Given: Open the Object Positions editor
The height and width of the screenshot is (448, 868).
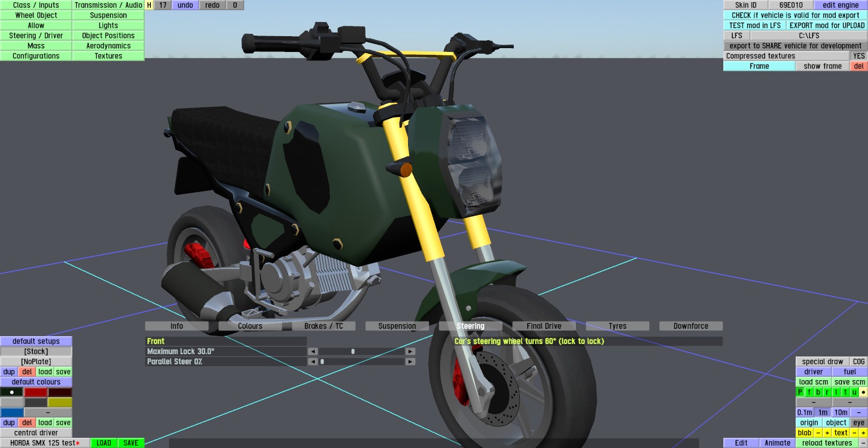Looking at the screenshot, I should [108, 36].
